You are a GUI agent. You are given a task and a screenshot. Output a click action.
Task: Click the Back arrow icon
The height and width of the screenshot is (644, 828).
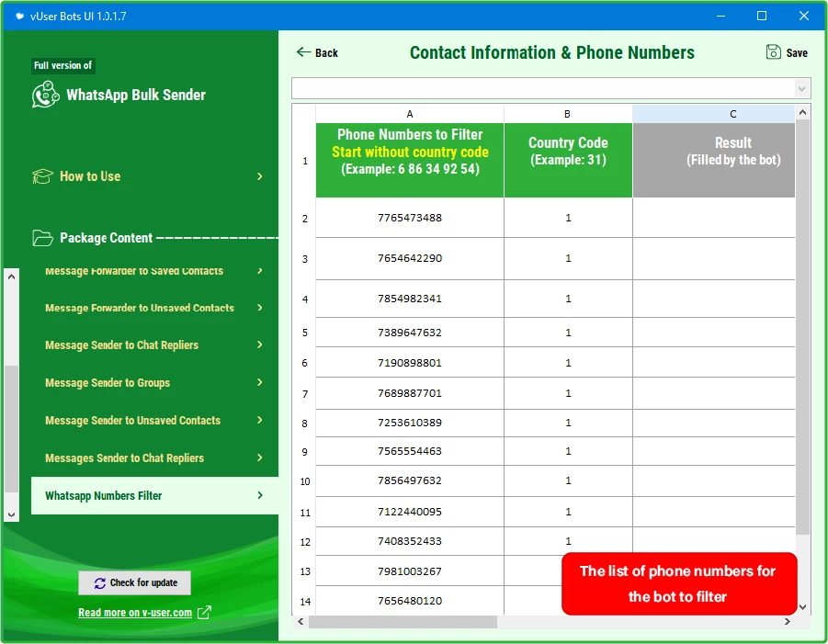click(x=303, y=51)
